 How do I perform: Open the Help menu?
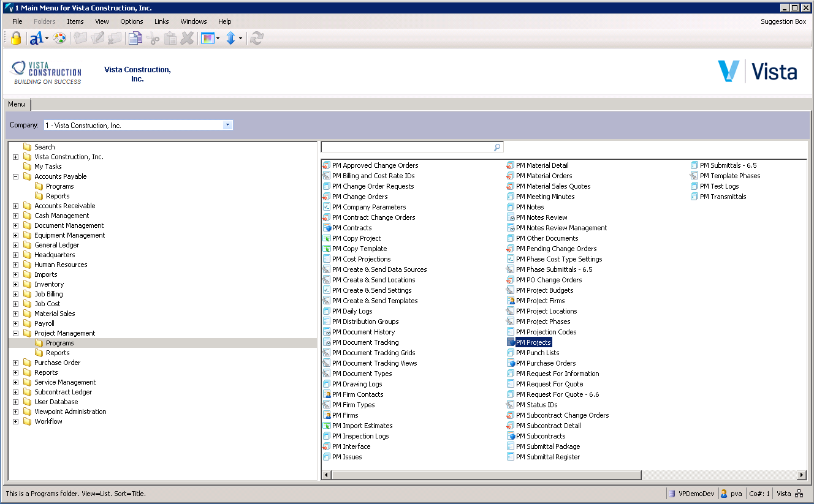tap(225, 21)
